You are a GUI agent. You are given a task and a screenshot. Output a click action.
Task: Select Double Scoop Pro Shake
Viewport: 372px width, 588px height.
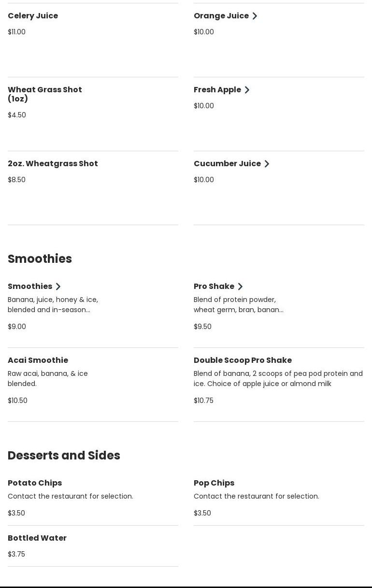click(243, 360)
